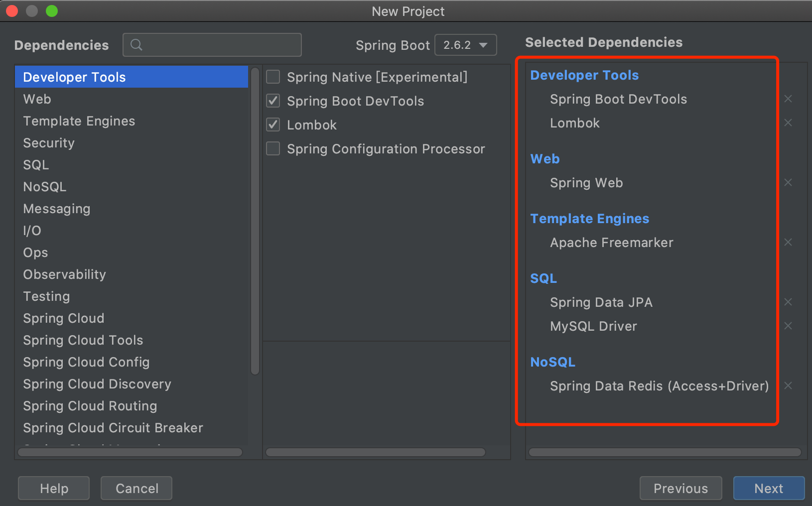Proceed with the Next button
The image size is (812, 506).
click(769, 488)
